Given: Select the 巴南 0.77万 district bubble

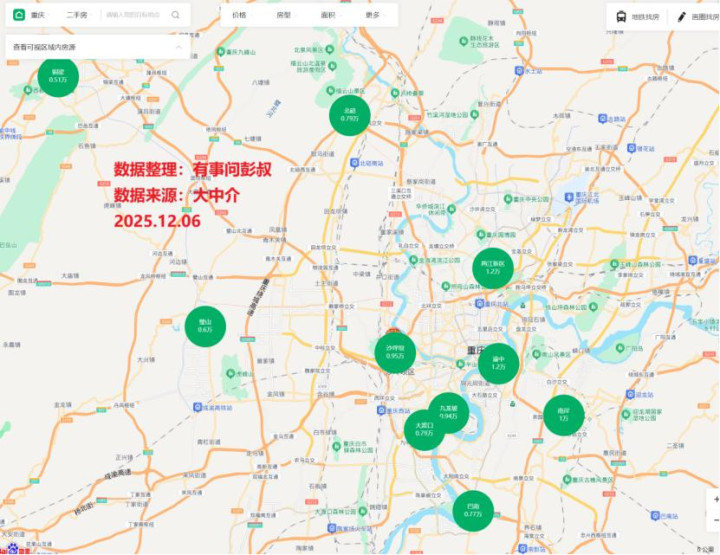Looking at the screenshot, I should pos(473,511).
